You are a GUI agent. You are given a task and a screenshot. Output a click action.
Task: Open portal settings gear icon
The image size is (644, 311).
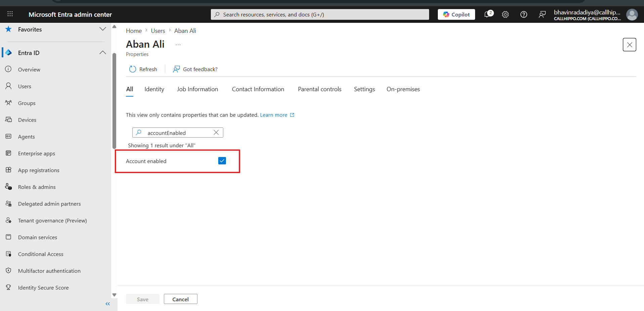[505, 14]
